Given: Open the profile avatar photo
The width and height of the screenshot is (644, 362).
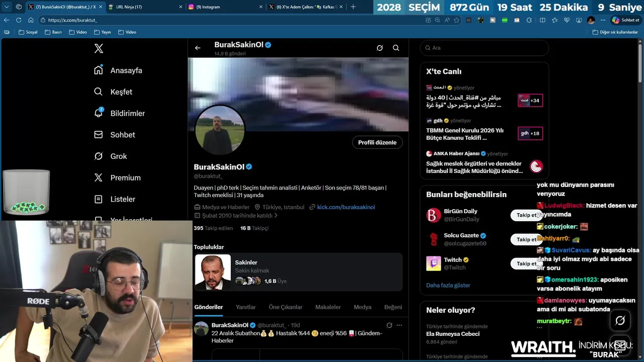Looking at the screenshot, I should click(x=220, y=130).
